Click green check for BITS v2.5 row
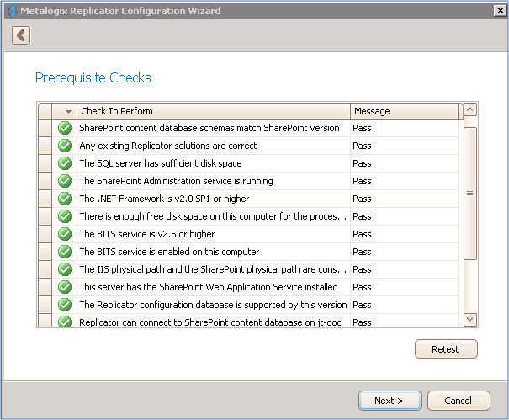 [65, 234]
